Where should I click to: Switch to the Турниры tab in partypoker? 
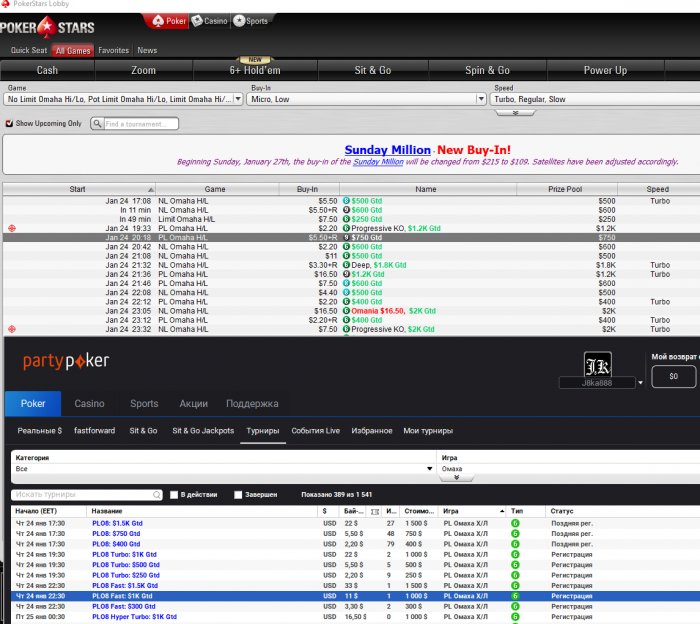click(x=263, y=431)
